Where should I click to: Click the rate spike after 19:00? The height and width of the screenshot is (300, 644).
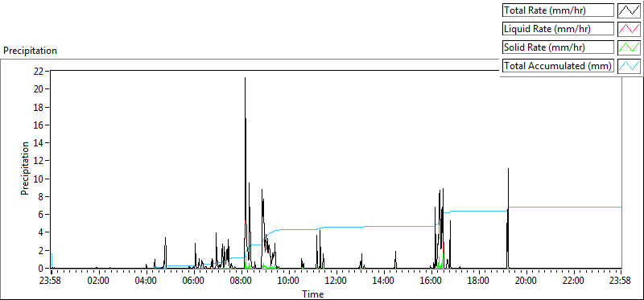tap(508, 169)
